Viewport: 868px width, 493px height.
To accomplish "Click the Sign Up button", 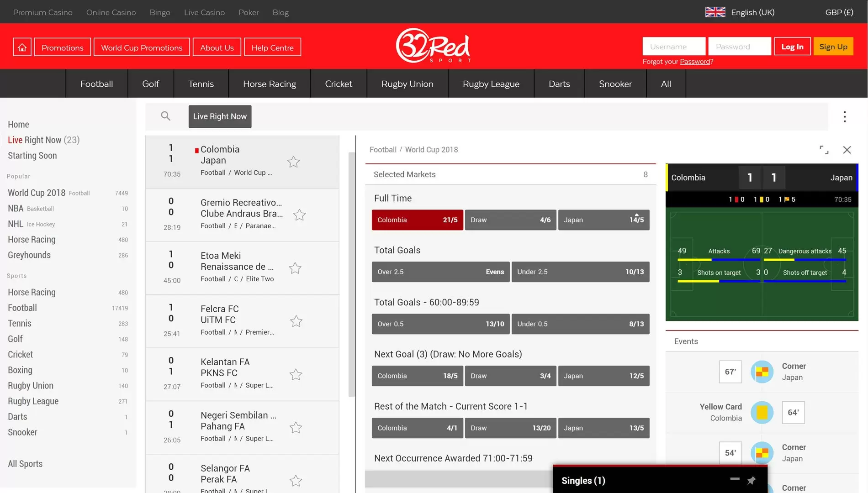I will click(x=833, y=47).
